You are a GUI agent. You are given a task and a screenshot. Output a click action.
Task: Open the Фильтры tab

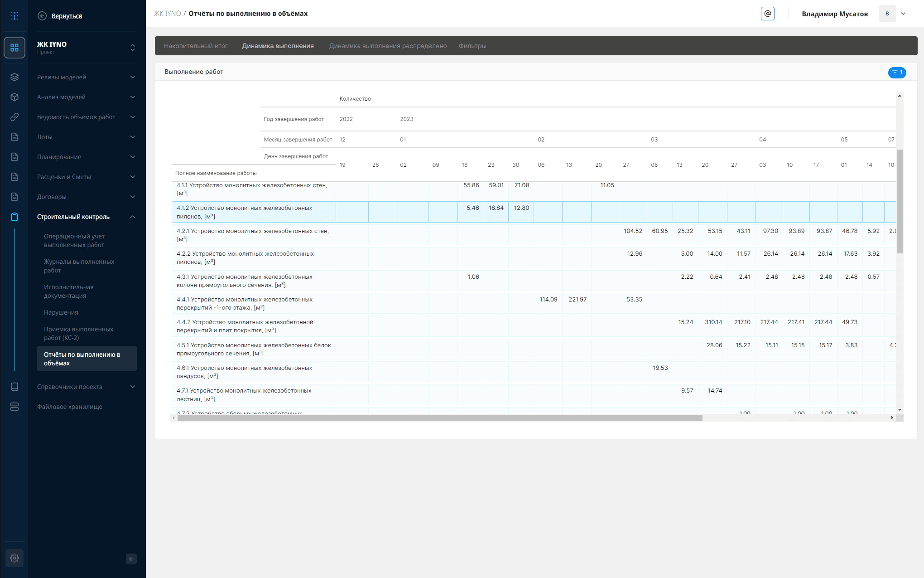472,46
